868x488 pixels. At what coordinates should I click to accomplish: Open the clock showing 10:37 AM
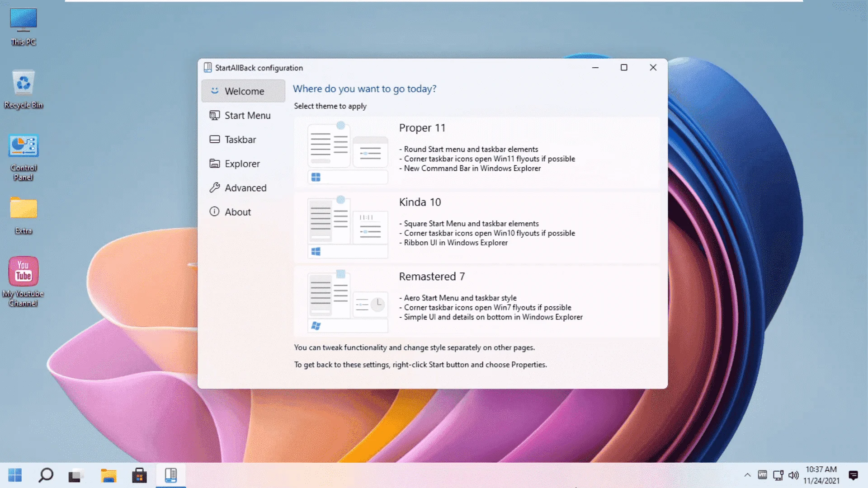tap(821, 475)
